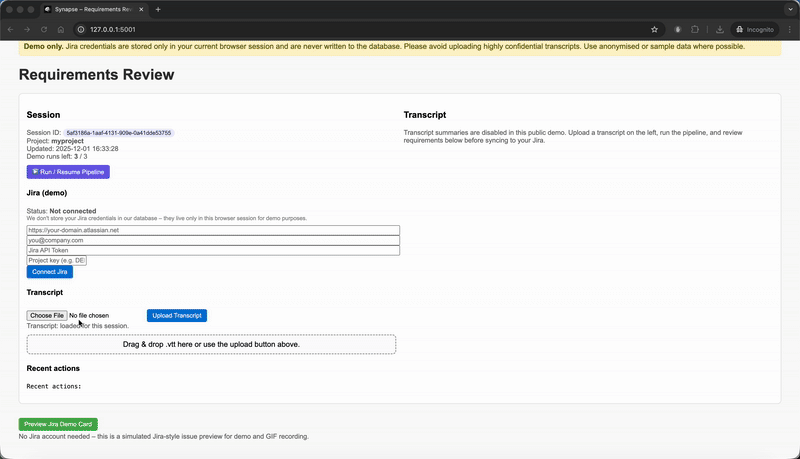This screenshot has width=800, height=459.
Task: Click the Choose File button
Action: [x=47, y=315]
